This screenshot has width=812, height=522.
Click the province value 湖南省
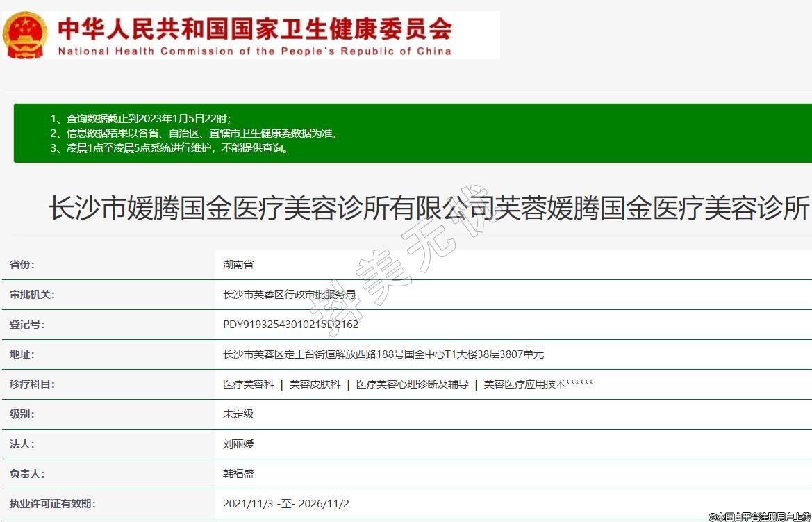click(238, 265)
